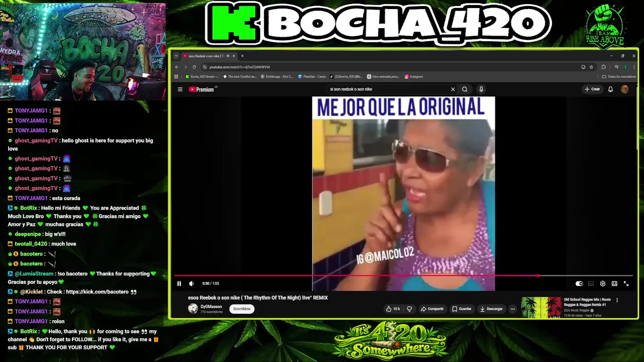Open Chrome media control icon
The height and width of the screenshot is (362, 644).
(x=616, y=67)
